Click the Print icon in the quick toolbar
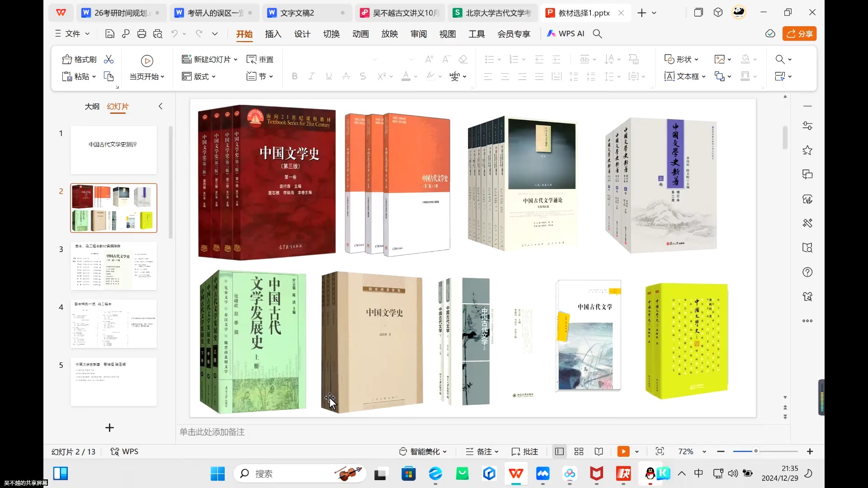Screen dimensions: 868x488 (x=142, y=34)
